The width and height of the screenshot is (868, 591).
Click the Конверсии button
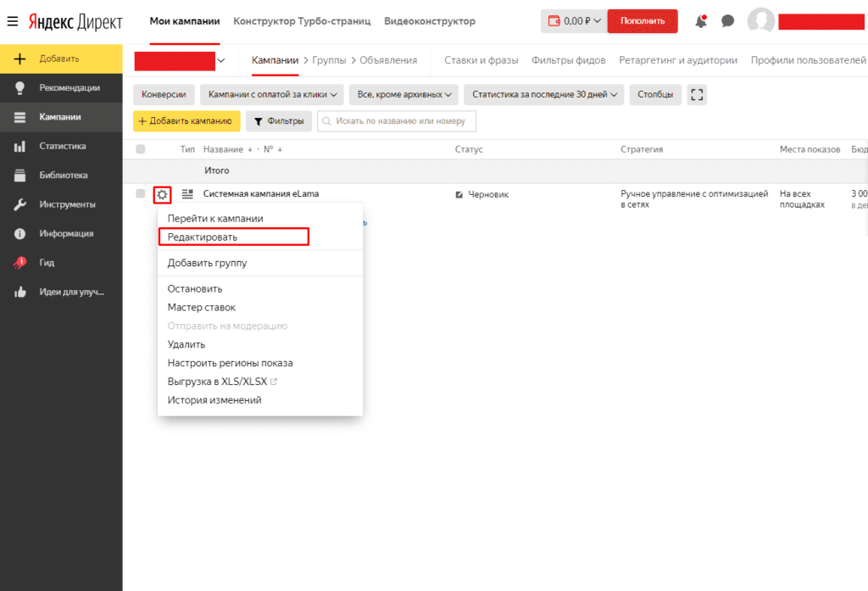tap(164, 95)
